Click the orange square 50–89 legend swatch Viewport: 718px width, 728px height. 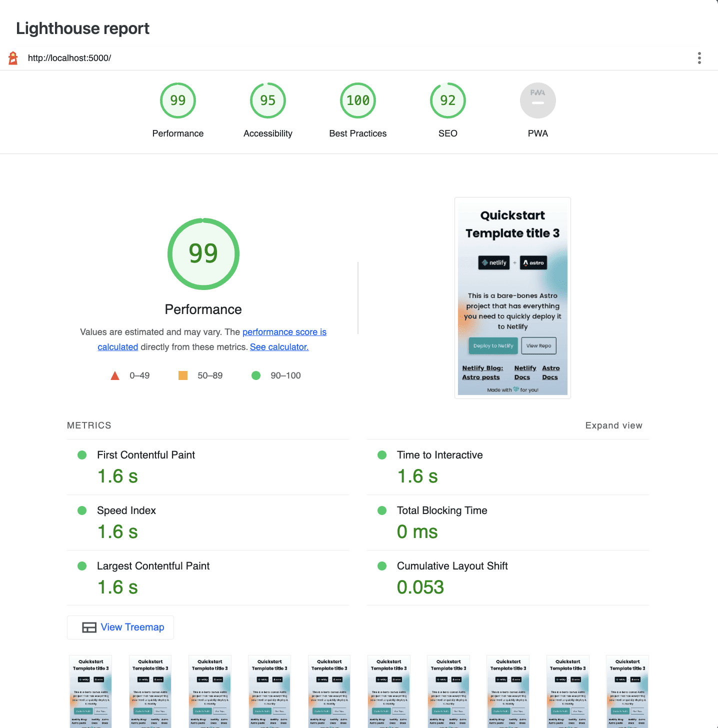[183, 375]
